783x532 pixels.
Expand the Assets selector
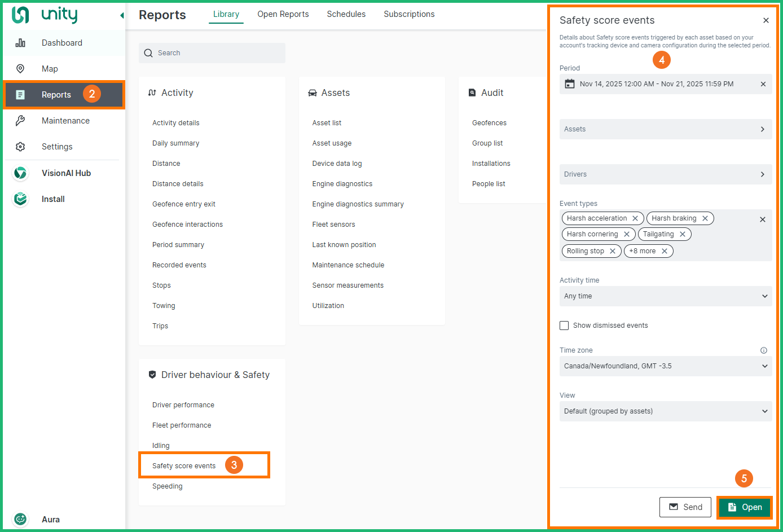(x=665, y=129)
